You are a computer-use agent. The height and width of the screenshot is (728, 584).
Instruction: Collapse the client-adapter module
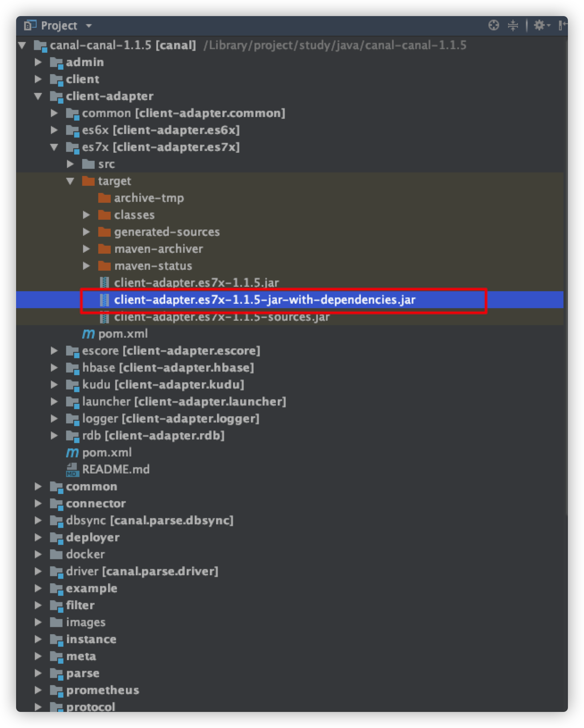(38, 96)
